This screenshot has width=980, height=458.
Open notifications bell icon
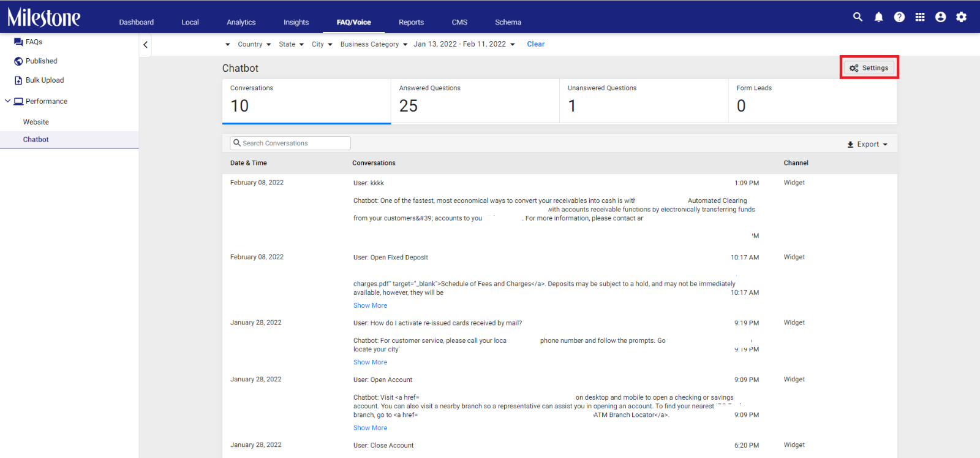(878, 17)
